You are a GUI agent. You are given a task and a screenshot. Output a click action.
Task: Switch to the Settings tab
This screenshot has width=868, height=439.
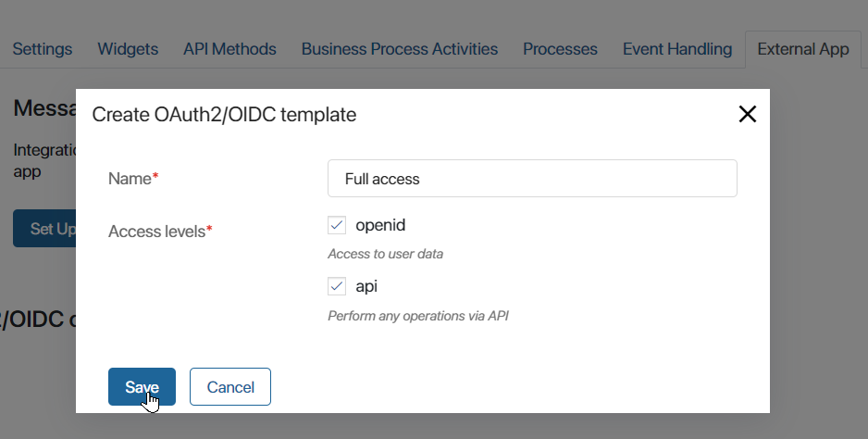click(42, 49)
